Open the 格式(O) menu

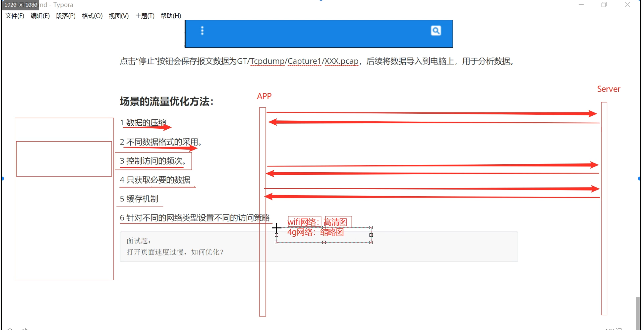[92, 16]
